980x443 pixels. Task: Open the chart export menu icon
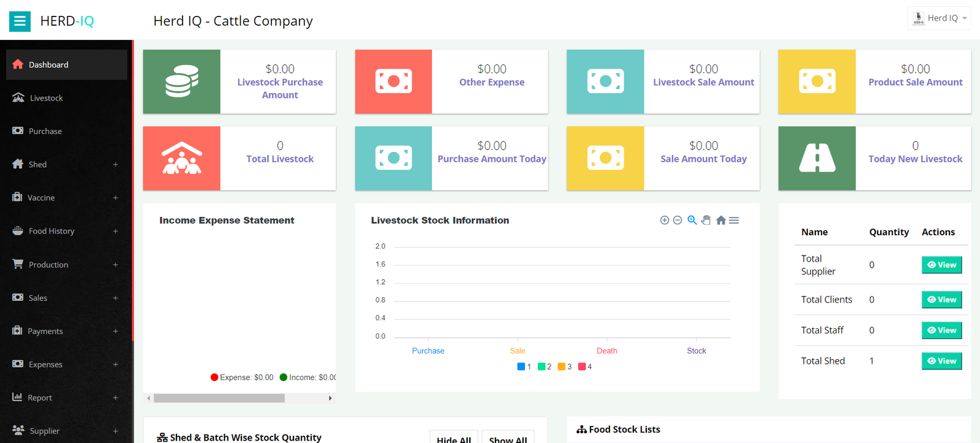[734, 220]
